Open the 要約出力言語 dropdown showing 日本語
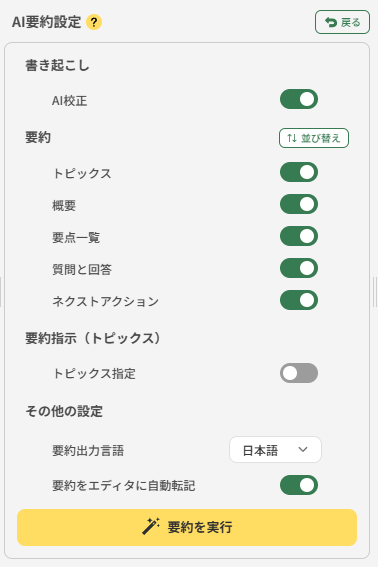The width and height of the screenshot is (378, 567). tap(275, 450)
